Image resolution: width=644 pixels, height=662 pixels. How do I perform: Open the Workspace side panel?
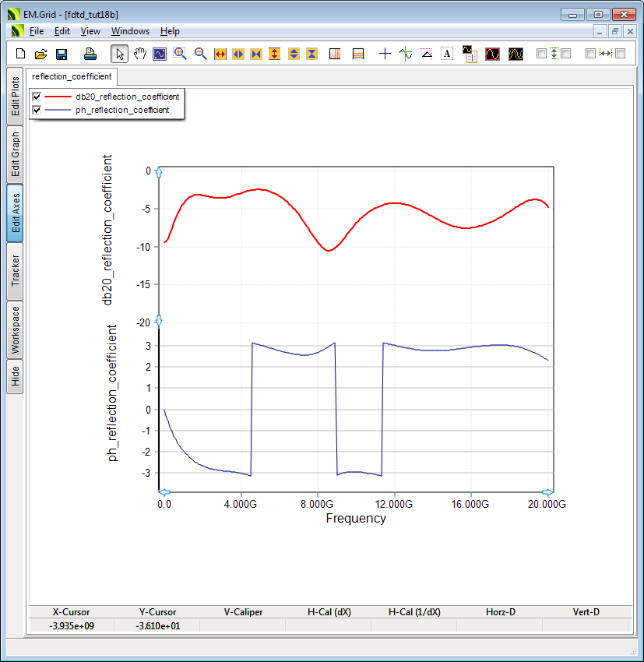coord(16,330)
